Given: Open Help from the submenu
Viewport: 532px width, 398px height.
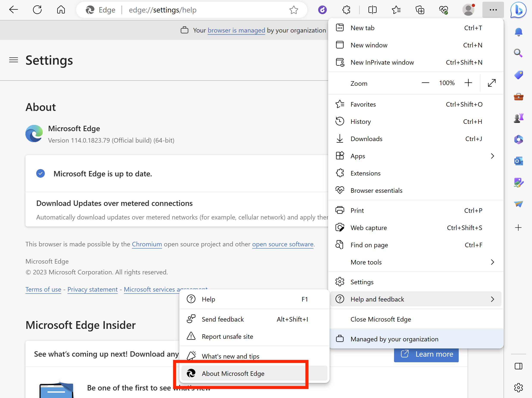Looking at the screenshot, I should click(x=254, y=299).
